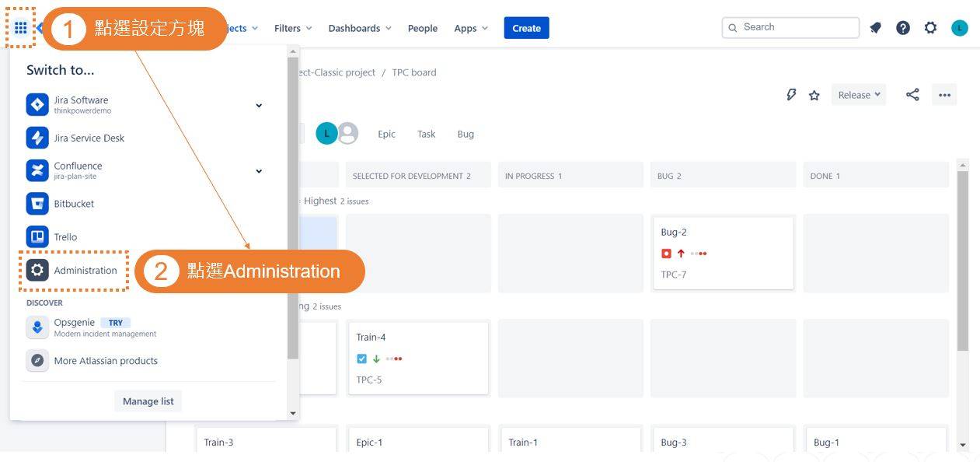Open the More Atlassian products link
The width and height of the screenshot is (980, 462).
[106, 361]
